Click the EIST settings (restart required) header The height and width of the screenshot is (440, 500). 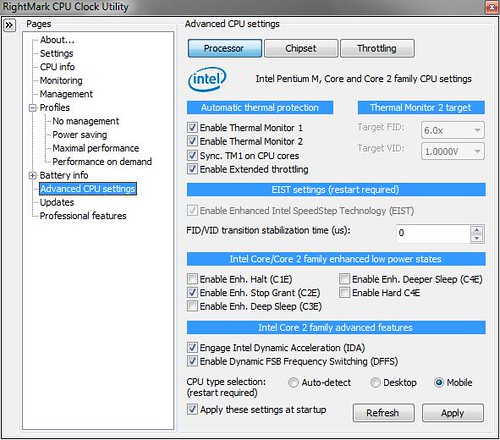[336, 189]
